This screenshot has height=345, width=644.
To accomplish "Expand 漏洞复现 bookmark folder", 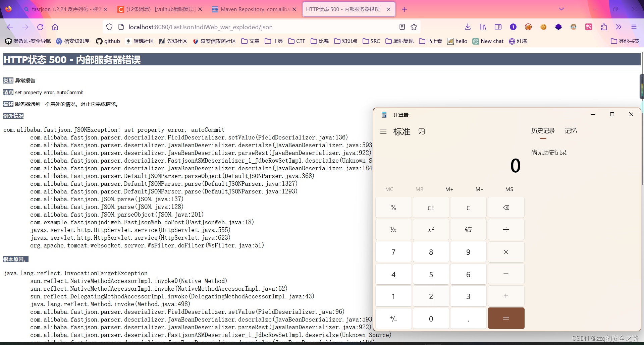I will click(399, 41).
